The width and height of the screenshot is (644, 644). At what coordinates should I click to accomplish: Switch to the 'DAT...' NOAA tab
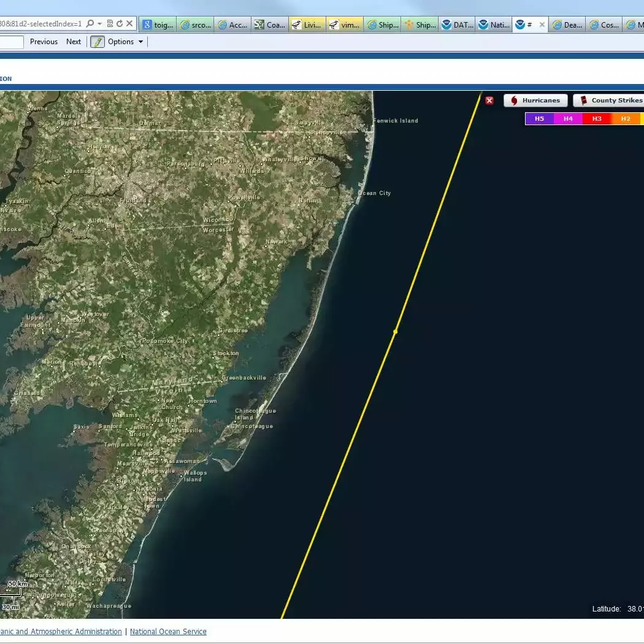click(x=457, y=25)
